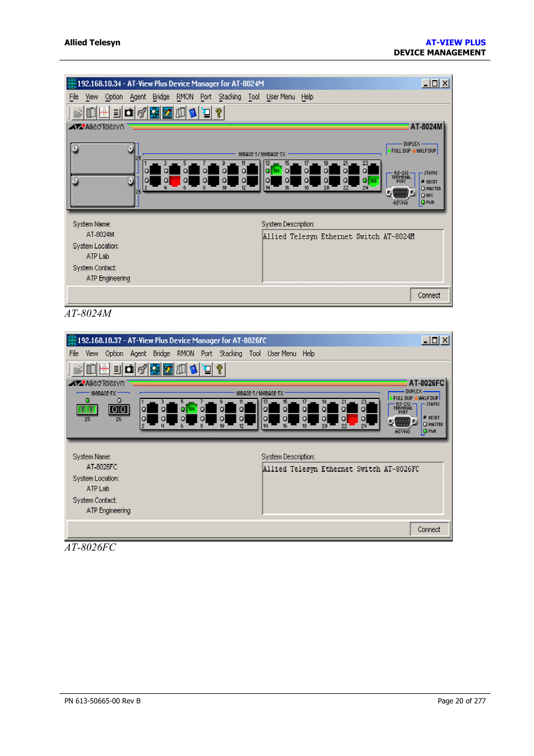Open the Help menu in AT-8024M window
This screenshot has width=534, height=756.
coord(307,97)
